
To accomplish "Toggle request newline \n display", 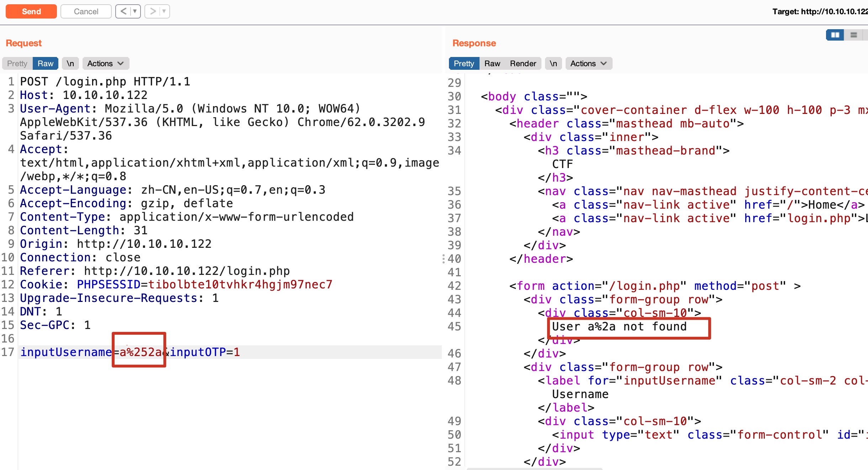I will pos(70,63).
